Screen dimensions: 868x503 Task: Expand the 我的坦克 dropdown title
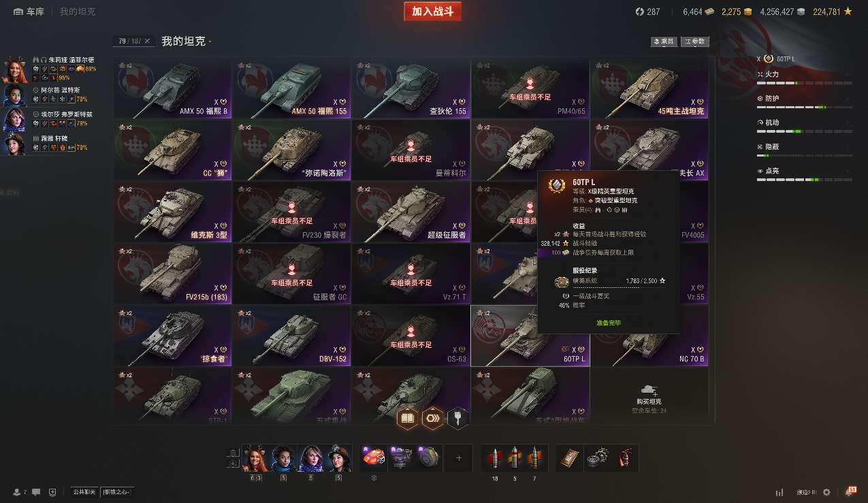[x=187, y=42]
